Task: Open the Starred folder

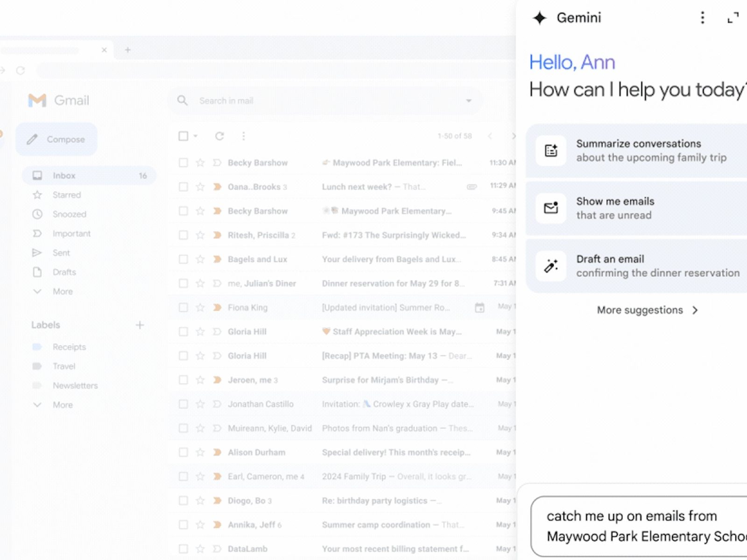Action: coord(66,195)
